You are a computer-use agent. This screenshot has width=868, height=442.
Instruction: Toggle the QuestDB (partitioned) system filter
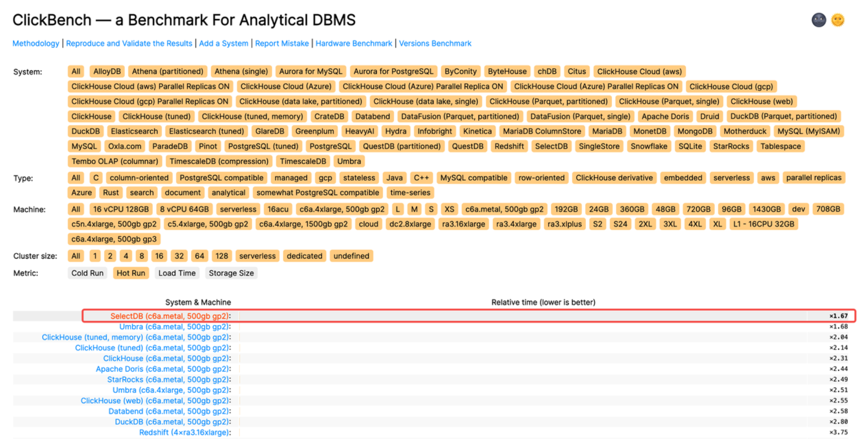pyautogui.click(x=402, y=146)
